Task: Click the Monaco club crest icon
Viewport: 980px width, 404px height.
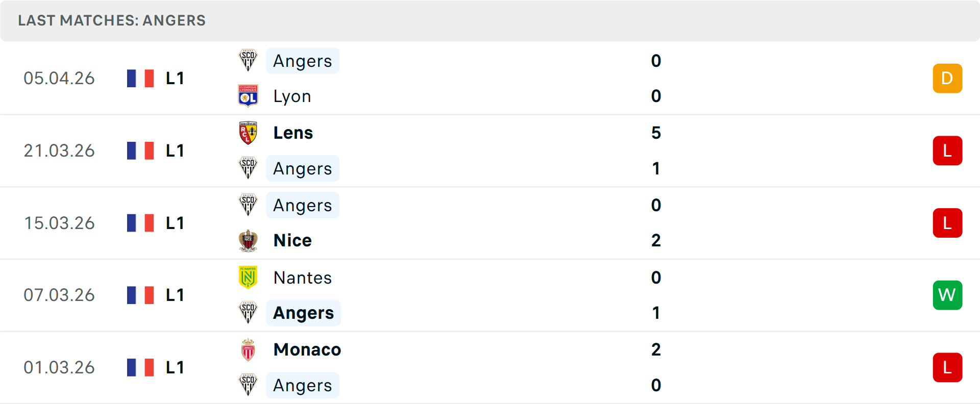Action: point(248,350)
